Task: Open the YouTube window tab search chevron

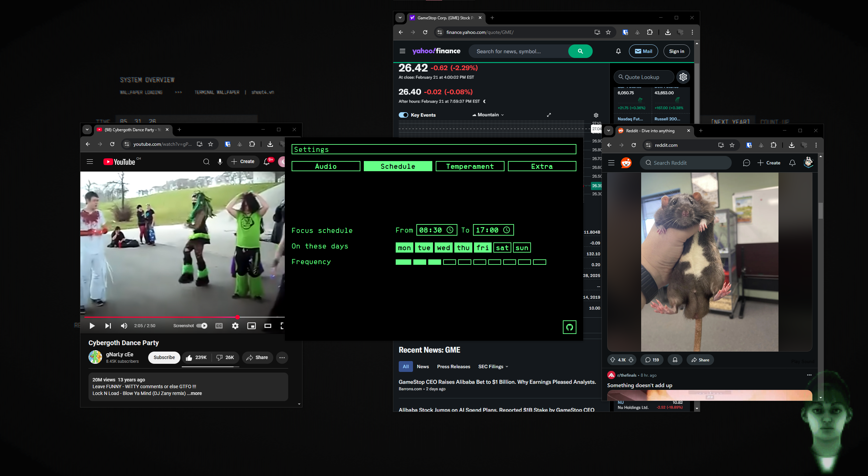Action: pos(87,130)
